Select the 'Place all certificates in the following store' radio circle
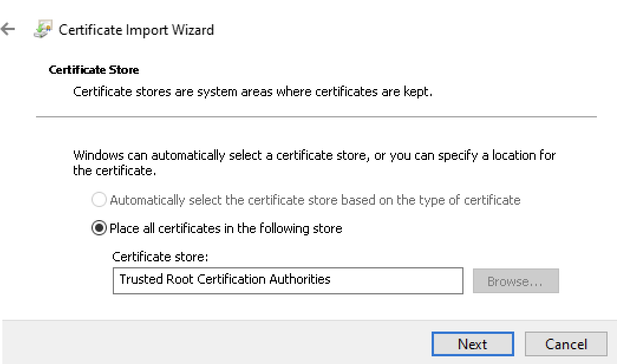This screenshot has height=364, width=617. pyautogui.click(x=99, y=228)
